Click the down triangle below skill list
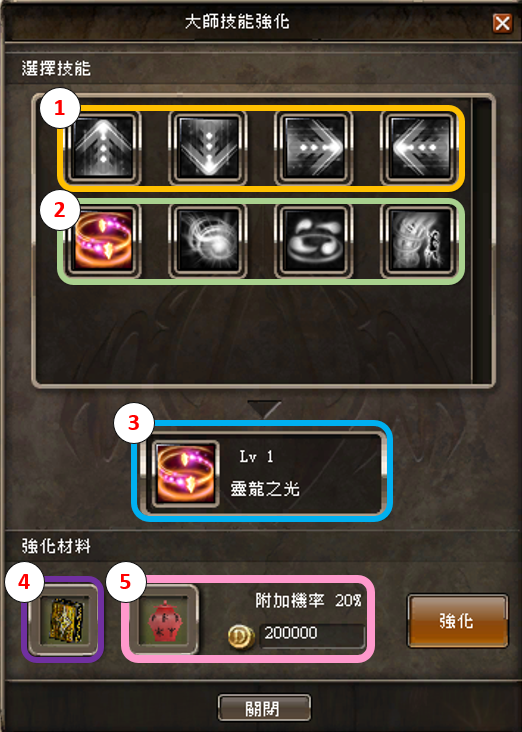Screen dimensions: 522x732 click(264, 408)
